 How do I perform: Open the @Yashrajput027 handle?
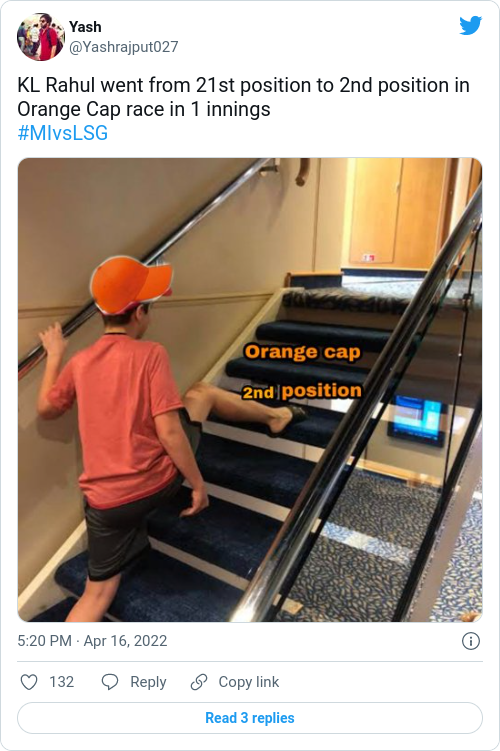(124, 47)
